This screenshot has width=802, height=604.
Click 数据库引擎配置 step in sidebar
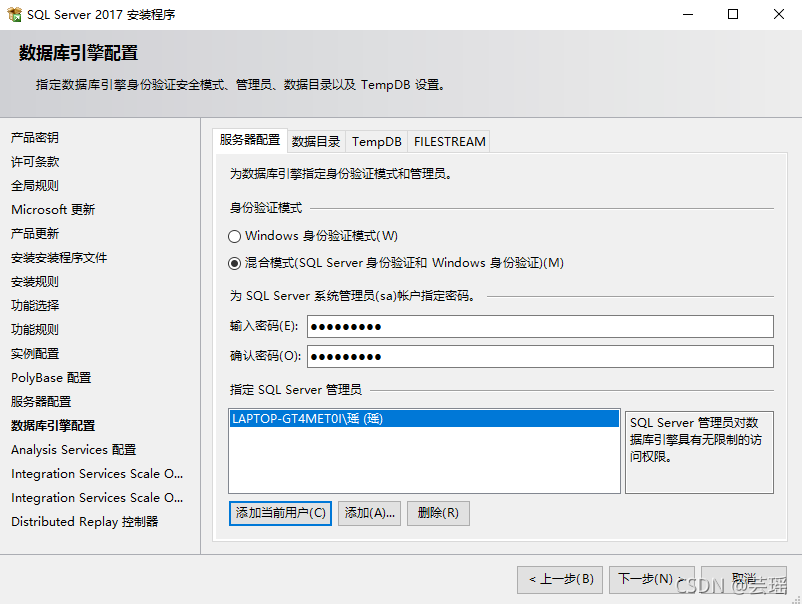pos(53,426)
